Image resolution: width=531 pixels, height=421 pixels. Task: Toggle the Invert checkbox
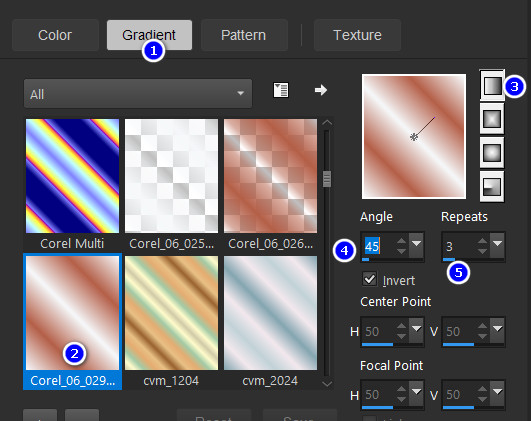369,279
